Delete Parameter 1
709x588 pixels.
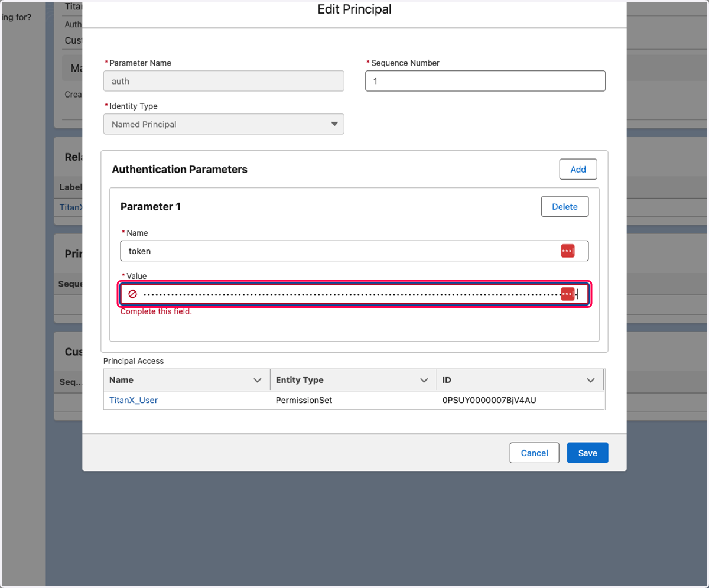pyautogui.click(x=564, y=206)
